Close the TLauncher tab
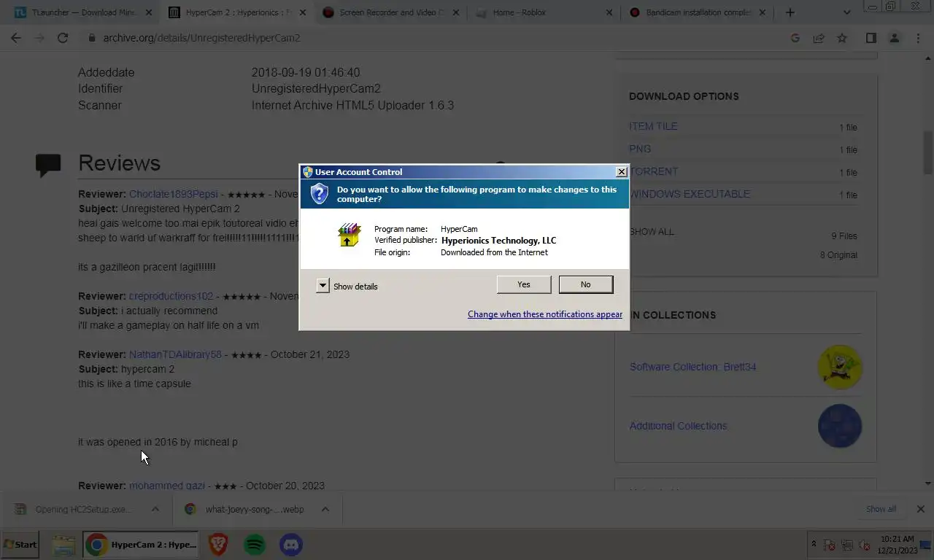The height and width of the screenshot is (560, 934). pos(150,12)
